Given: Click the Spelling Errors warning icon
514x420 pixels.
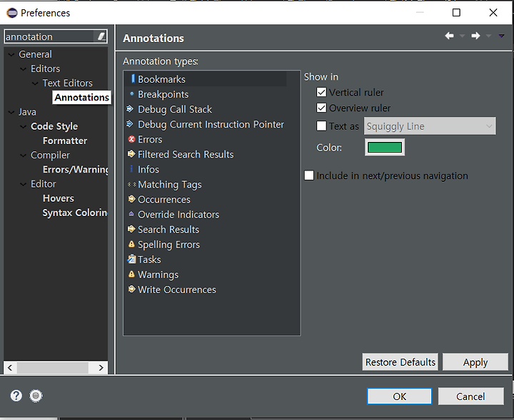Looking at the screenshot, I should [131, 244].
